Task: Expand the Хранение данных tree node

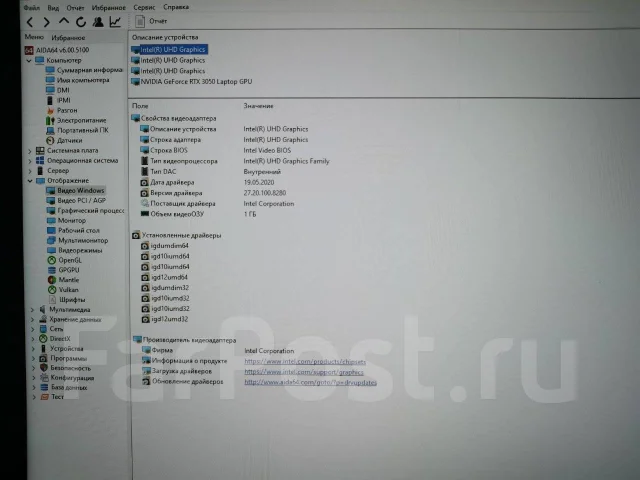Action: (33, 320)
